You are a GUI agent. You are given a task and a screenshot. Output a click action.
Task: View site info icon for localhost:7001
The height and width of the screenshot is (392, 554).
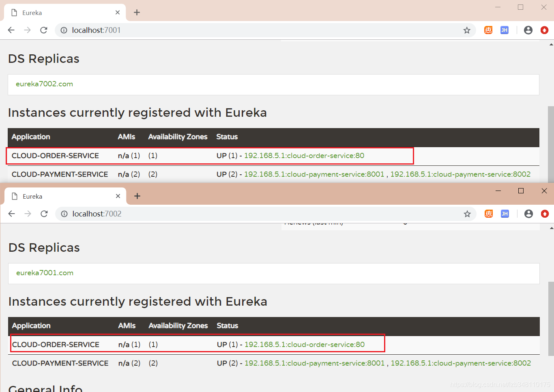pos(64,30)
